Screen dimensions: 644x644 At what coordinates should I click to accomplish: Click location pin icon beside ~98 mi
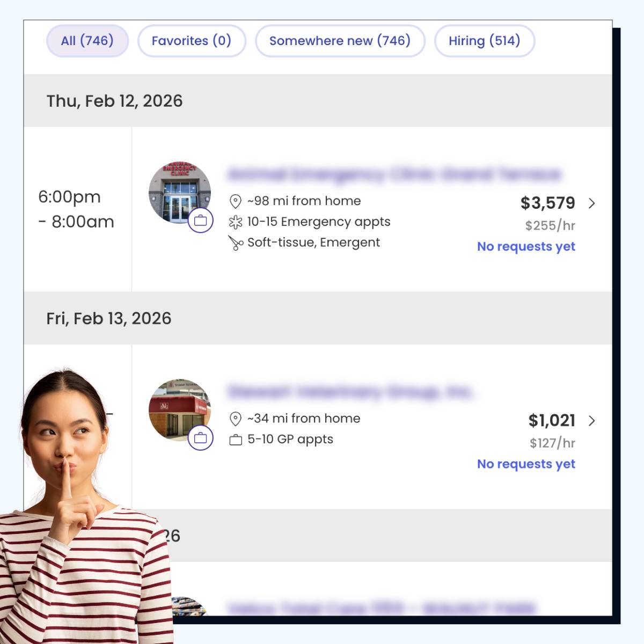point(235,201)
